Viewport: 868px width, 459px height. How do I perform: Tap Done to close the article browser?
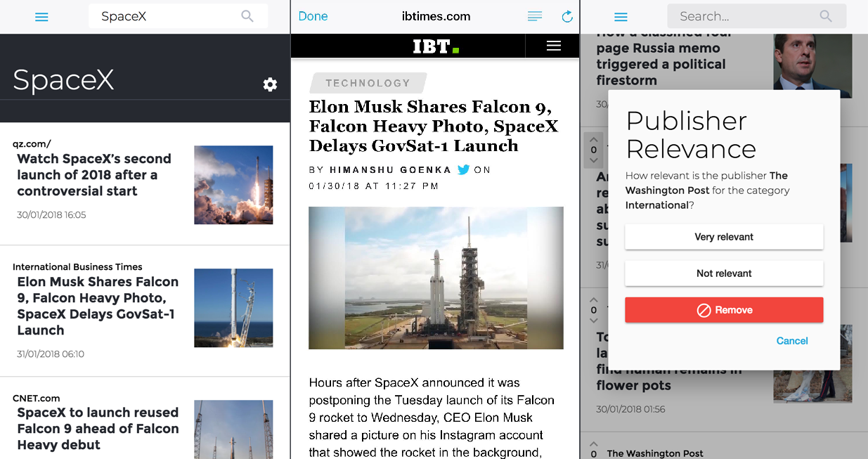click(313, 16)
